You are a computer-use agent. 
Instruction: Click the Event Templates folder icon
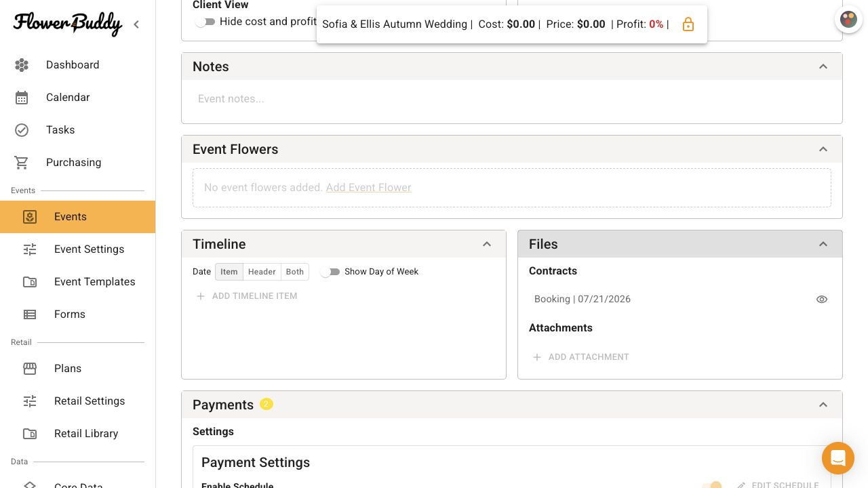(x=30, y=282)
